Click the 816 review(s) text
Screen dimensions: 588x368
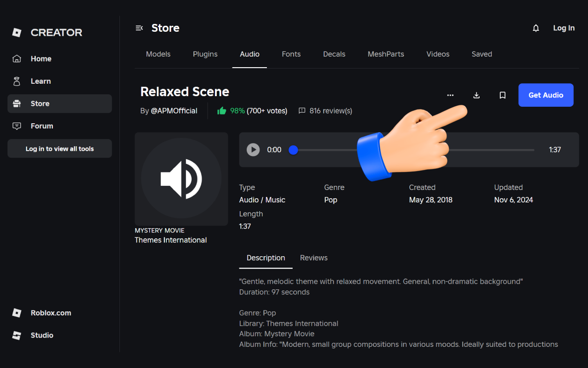(331, 111)
